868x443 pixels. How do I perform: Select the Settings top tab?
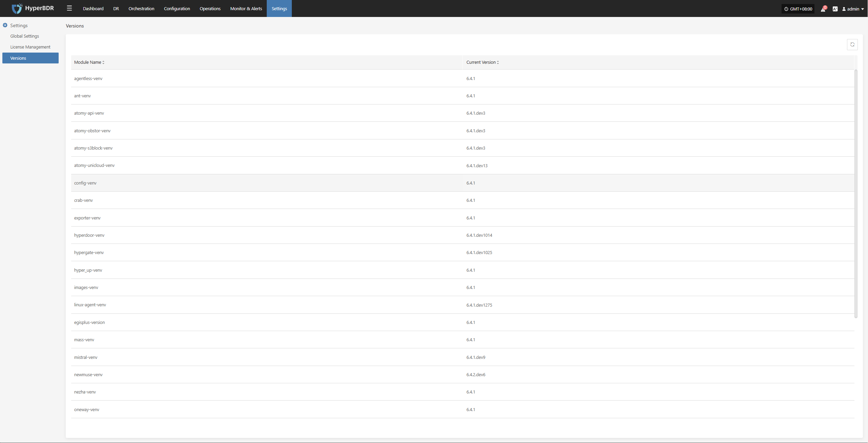(279, 8)
